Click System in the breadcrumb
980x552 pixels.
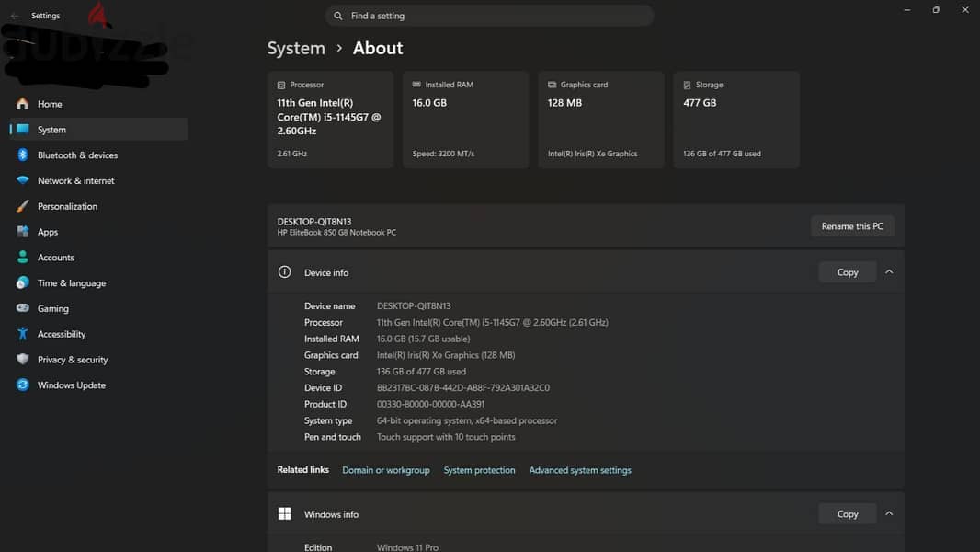pyautogui.click(x=296, y=48)
